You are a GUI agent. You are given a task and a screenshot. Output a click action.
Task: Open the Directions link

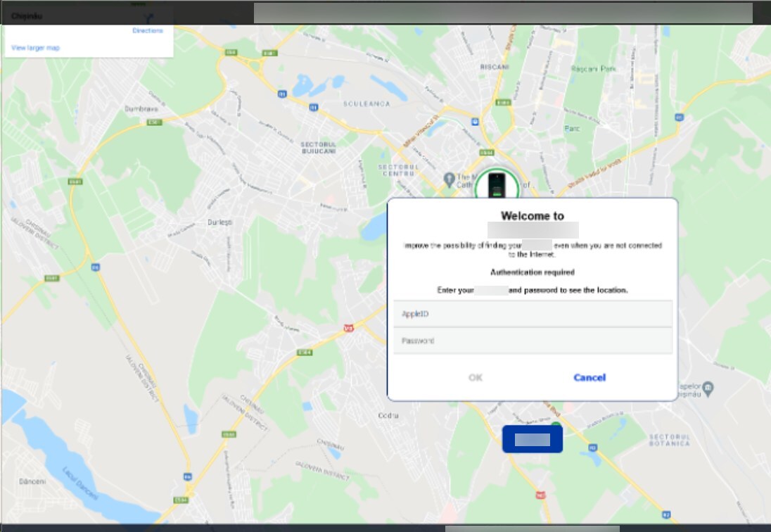click(x=147, y=31)
